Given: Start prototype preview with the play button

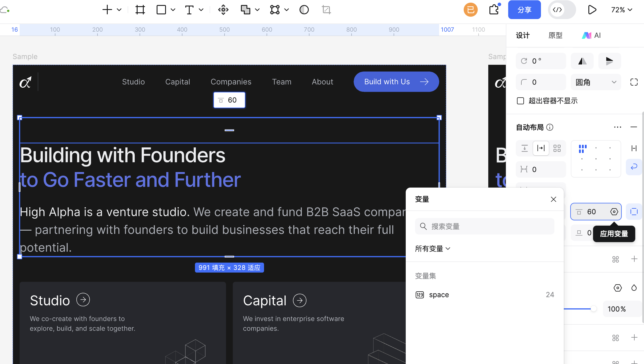Looking at the screenshot, I should pyautogui.click(x=592, y=10).
